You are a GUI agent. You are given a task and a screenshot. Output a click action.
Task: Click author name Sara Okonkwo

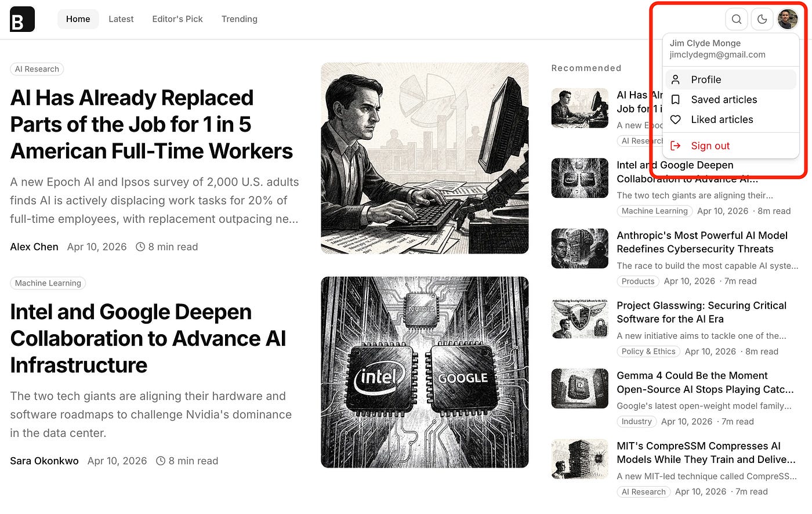click(x=44, y=461)
